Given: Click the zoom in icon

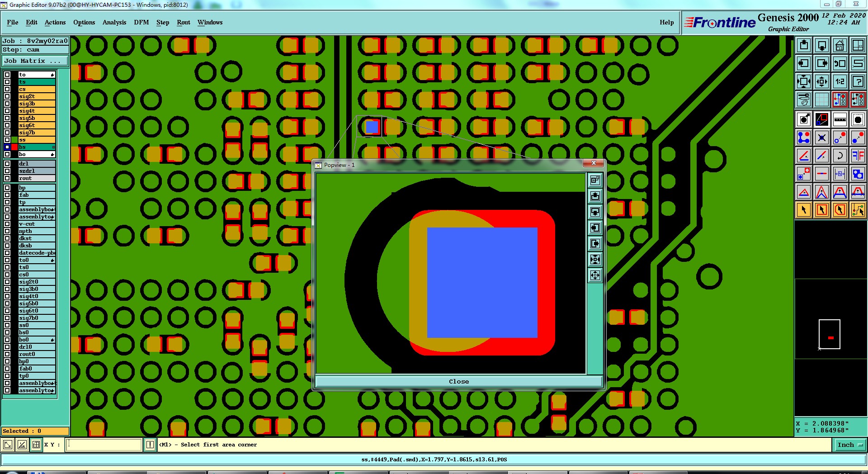Looking at the screenshot, I should [804, 81].
